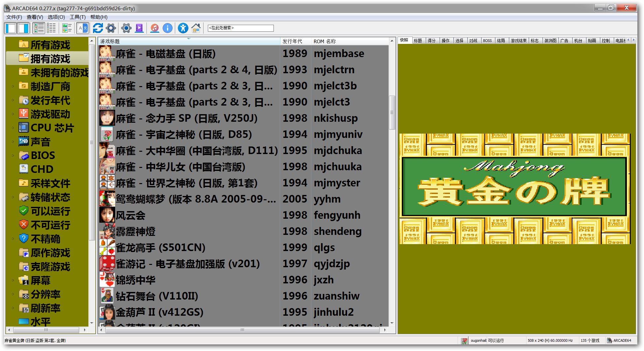The height and width of the screenshot is (351, 644).
Task: Select the 快照 tab
Action: [x=404, y=40]
